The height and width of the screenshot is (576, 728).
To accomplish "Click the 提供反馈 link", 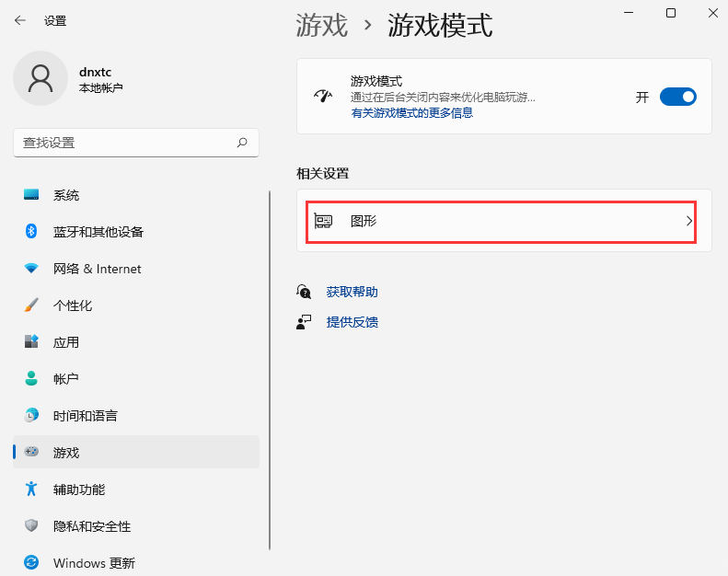I will (x=352, y=322).
